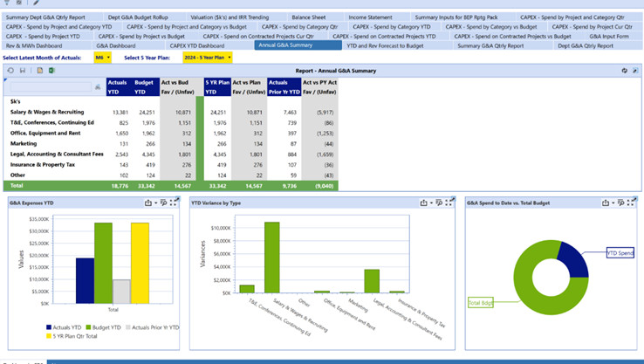This screenshot has height=364, width=644.
Task: Maximize the G&A Expenses YTD chart
Action: coord(173,203)
